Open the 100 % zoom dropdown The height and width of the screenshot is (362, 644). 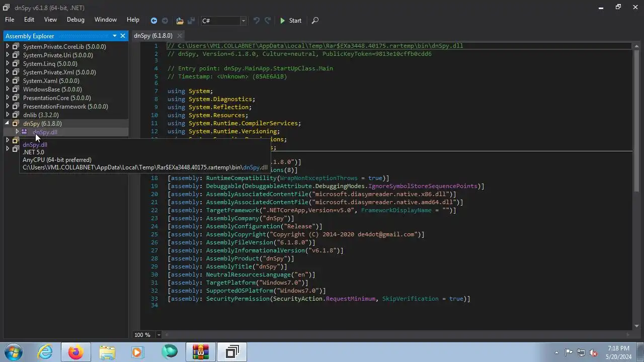coord(158,335)
